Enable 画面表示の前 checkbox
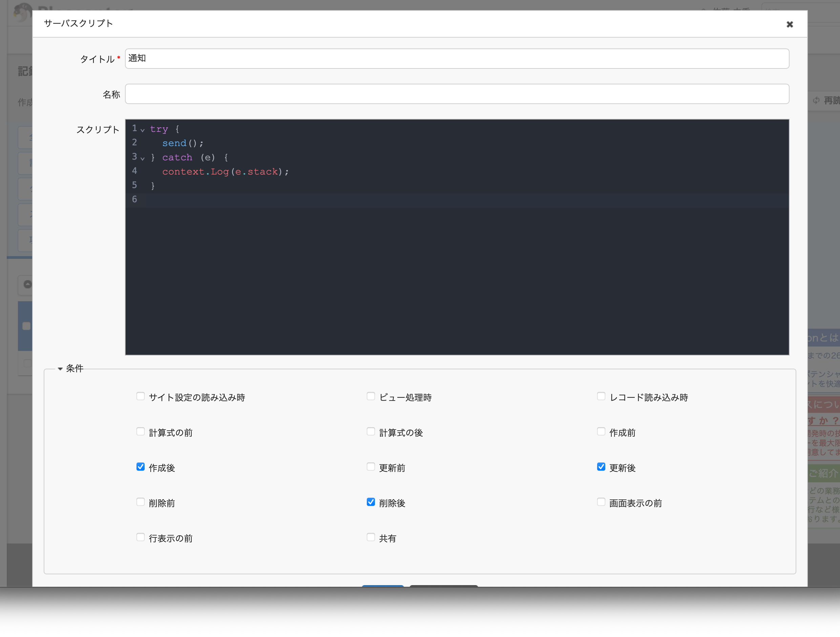The image size is (840, 637). 601,502
